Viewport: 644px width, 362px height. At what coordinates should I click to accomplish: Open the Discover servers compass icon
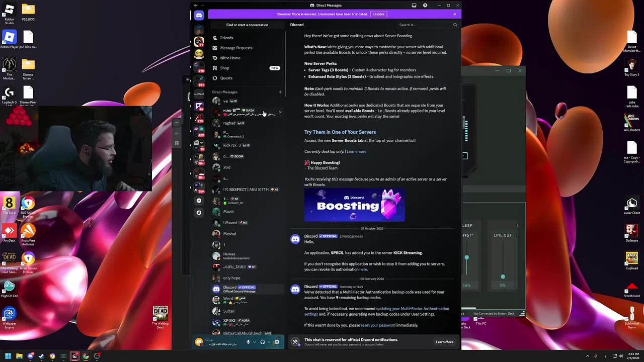199,213
